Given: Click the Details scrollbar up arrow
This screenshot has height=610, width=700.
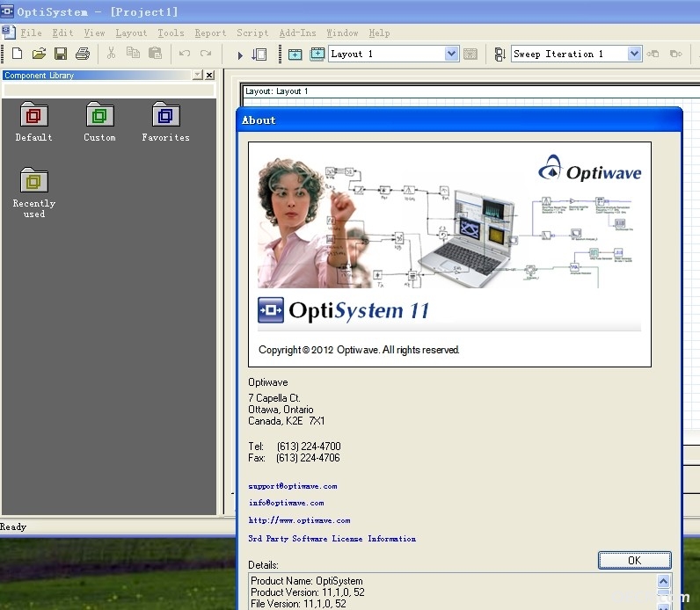Looking at the screenshot, I should click(x=663, y=581).
